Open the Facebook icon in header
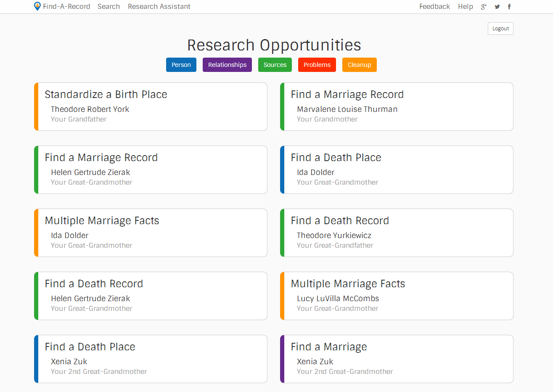 pyautogui.click(x=509, y=6)
